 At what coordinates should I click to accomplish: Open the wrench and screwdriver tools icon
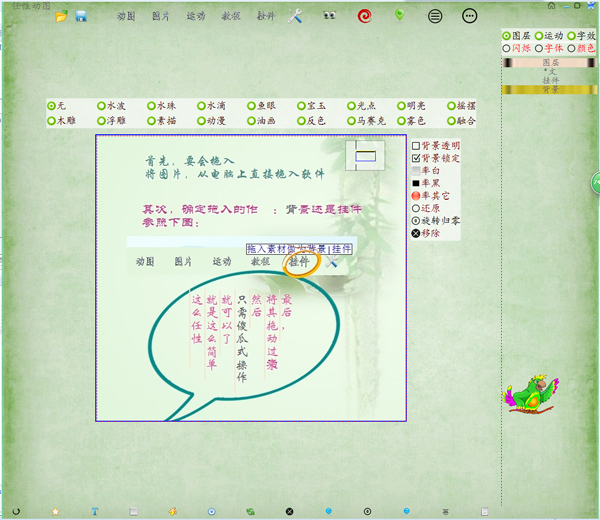pos(295,17)
